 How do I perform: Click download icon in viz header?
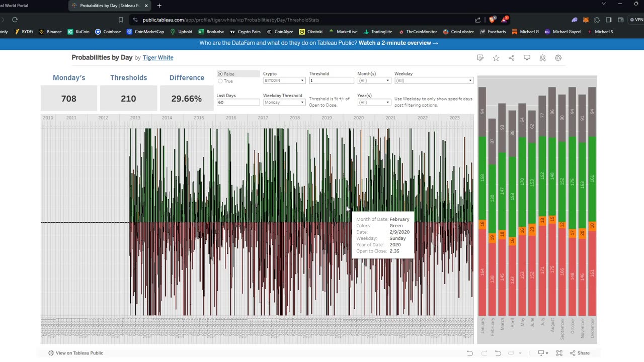(527, 58)
